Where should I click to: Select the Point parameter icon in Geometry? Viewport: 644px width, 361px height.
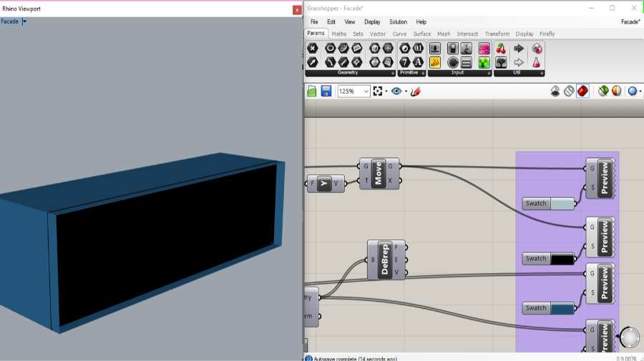(313, 49)
